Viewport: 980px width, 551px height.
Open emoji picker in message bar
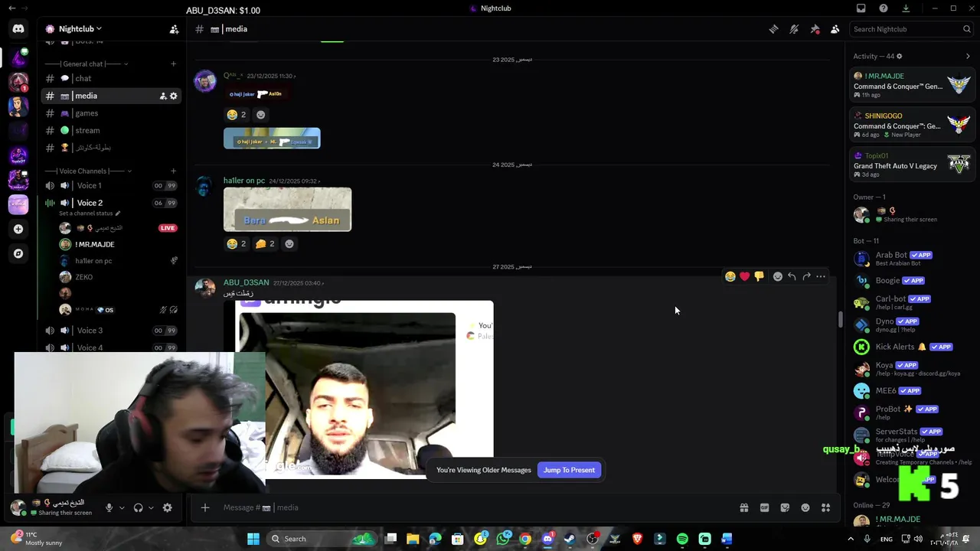805,507
